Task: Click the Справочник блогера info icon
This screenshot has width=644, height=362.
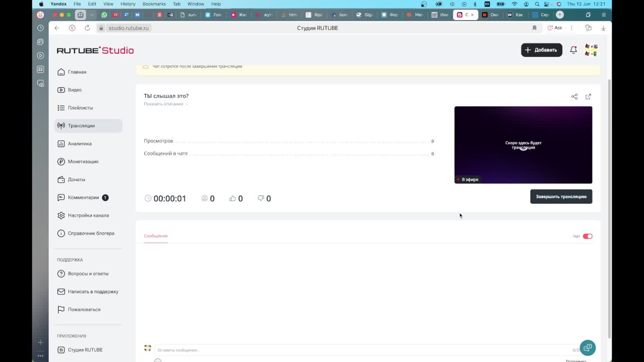Action: 61,233
